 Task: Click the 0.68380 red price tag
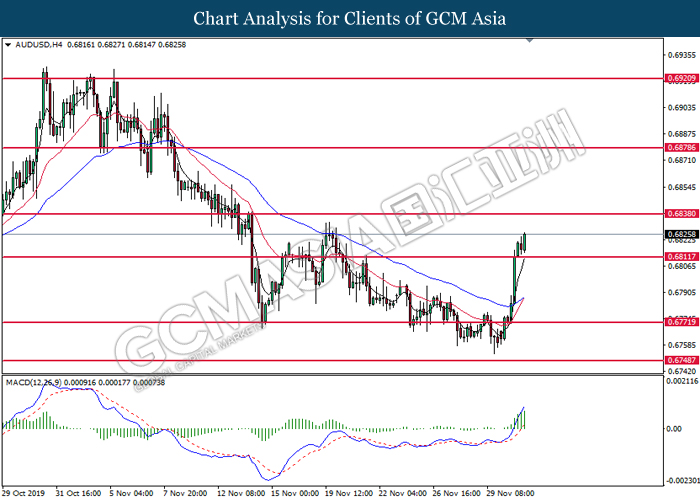[681, 214]
